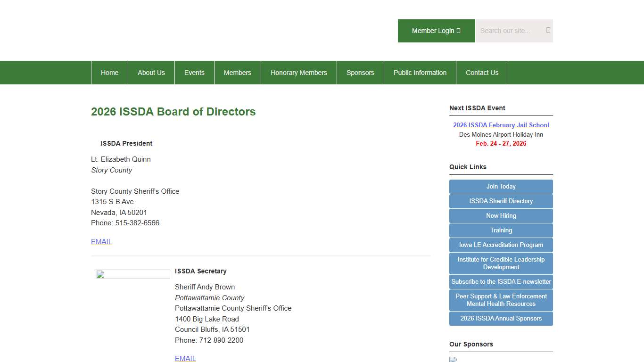Open the Members page
The width and height of the screenshot is (644, 362).
[x=237, y=73]
